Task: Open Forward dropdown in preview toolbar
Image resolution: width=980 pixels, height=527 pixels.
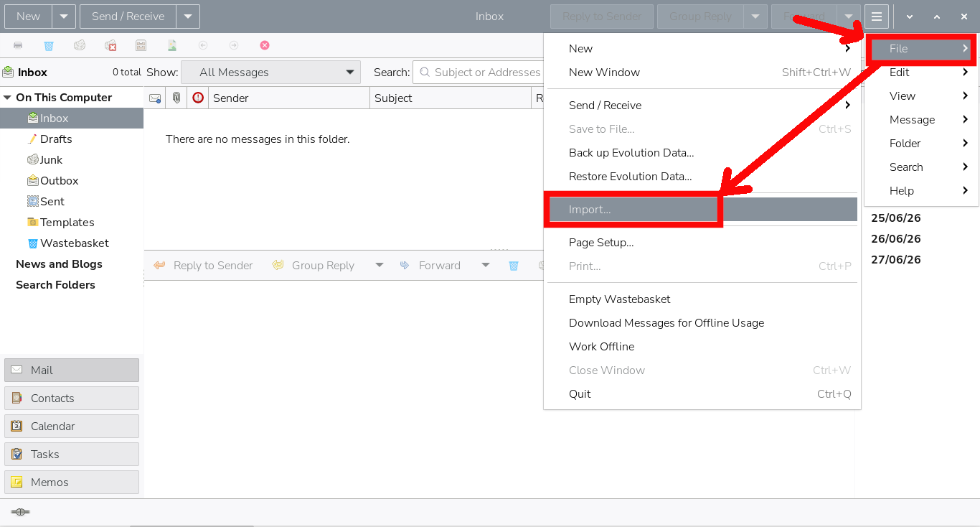Action: (486, 266)
